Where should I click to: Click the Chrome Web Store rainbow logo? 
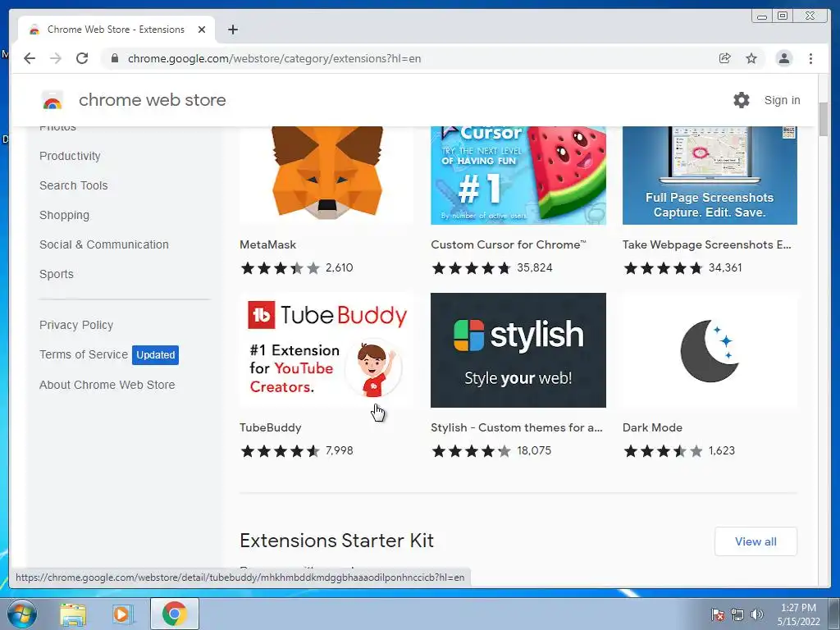[52, 100]
